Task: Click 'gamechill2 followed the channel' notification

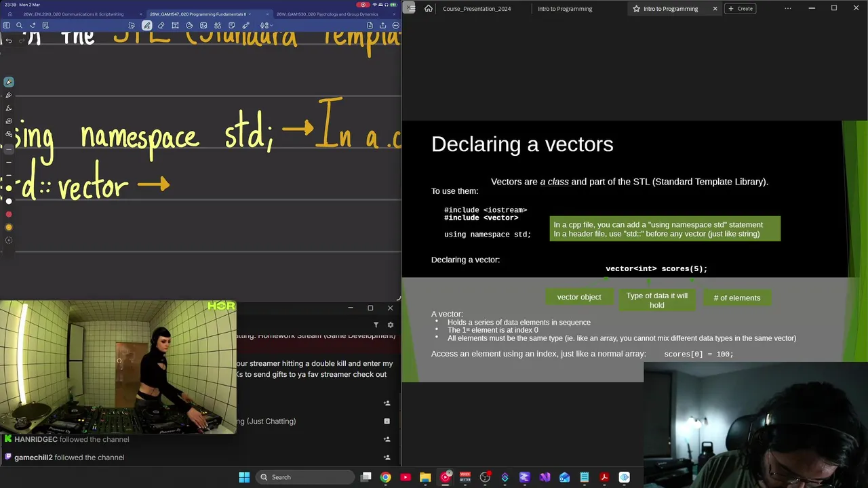Action: (x=69, y=457)
